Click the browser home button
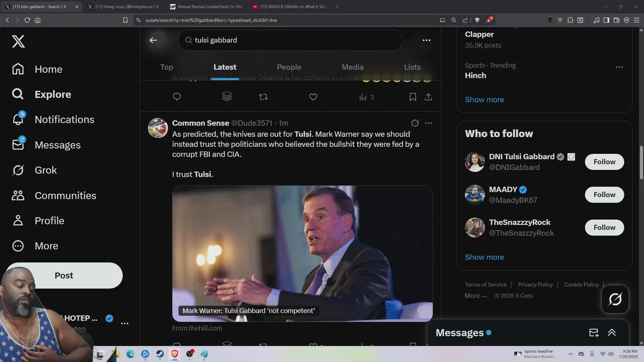 [37, 20]
